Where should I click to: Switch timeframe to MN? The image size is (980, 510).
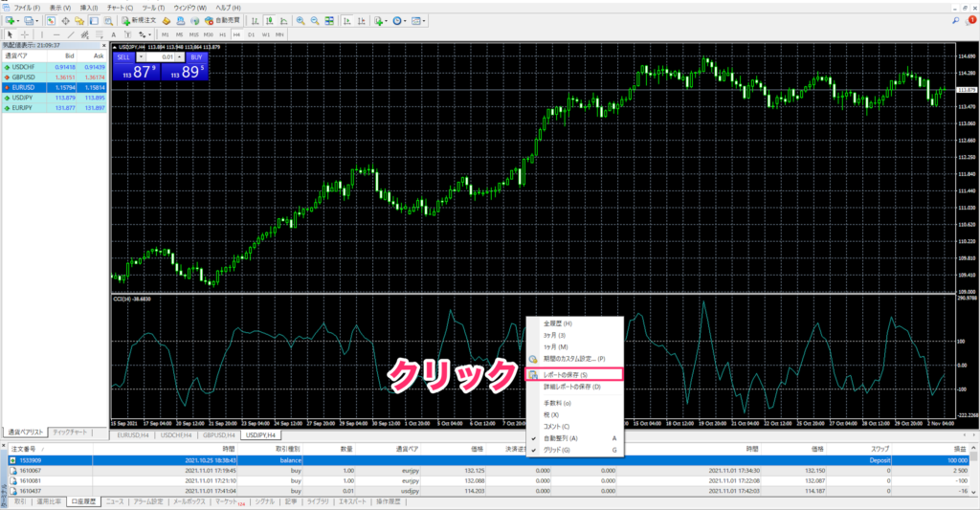(x=279, y=34)
